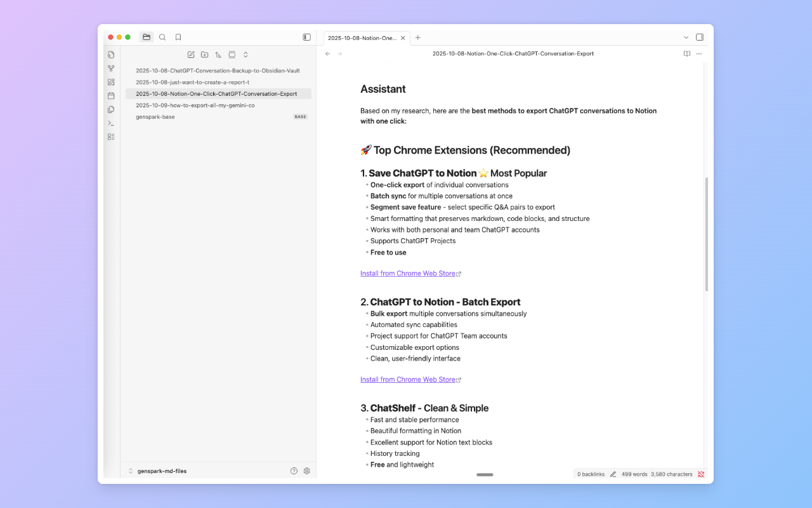Open the Search panel
The height and width of the screenshot is (508, 812).
click(x=162, y=37)
